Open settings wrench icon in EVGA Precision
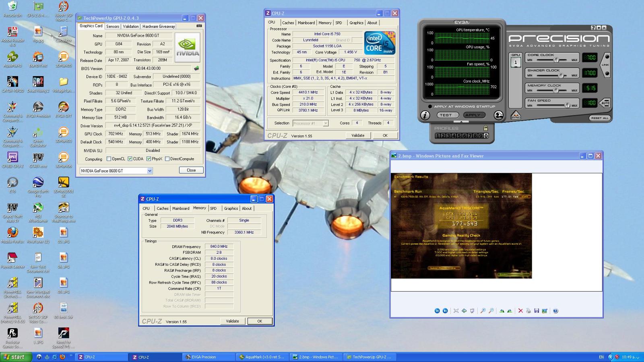The image size is (644, 362). (499, 115)
